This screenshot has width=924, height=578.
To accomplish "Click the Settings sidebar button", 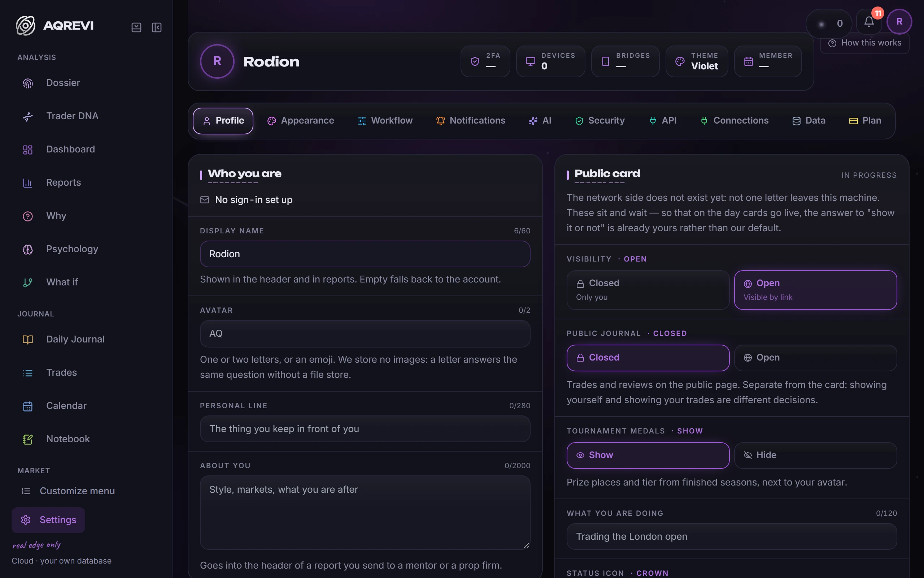I will tap(48, 520).
